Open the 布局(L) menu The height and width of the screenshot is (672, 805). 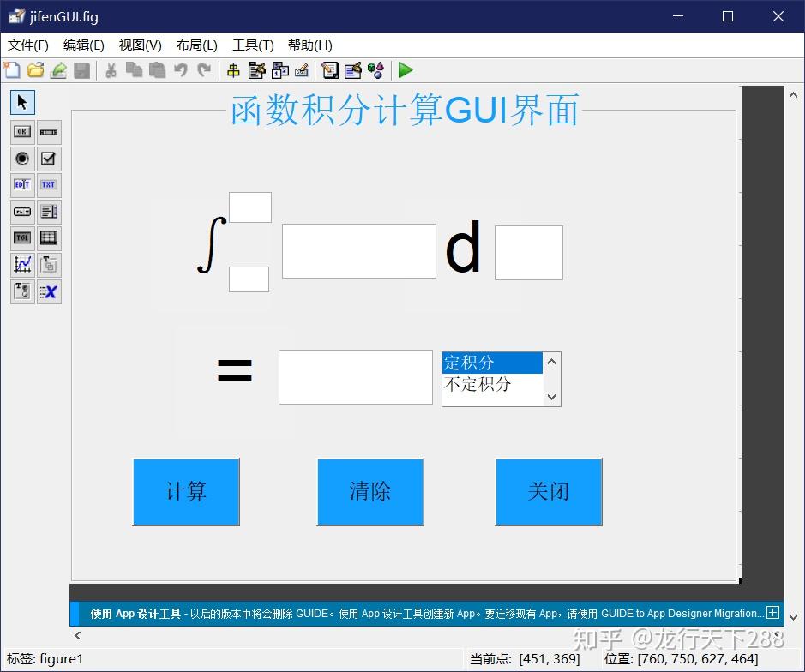point(195,45)
